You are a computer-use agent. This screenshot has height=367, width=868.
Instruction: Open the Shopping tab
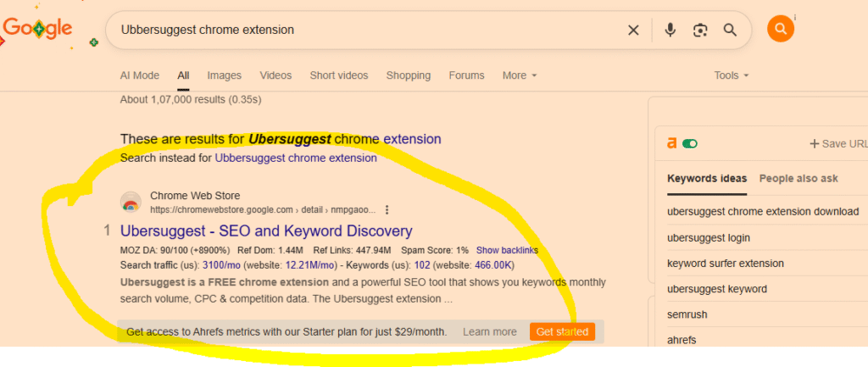(408, 75)
